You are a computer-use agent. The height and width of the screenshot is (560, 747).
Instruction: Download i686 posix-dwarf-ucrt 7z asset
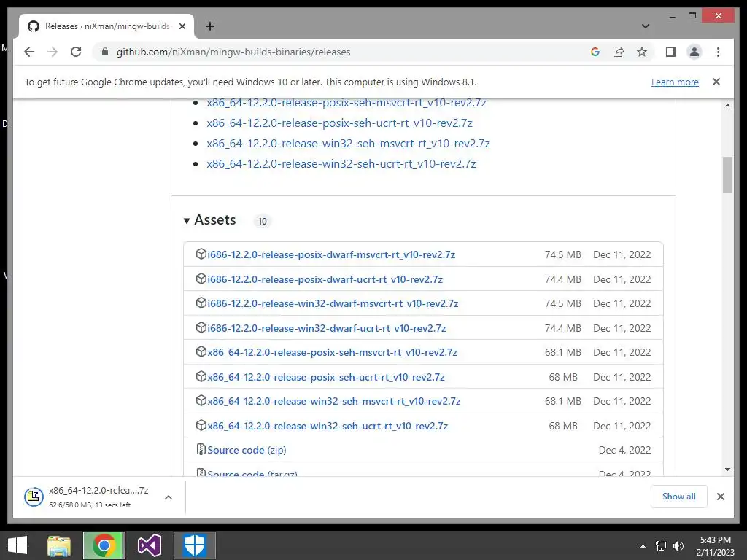(325, 279)
